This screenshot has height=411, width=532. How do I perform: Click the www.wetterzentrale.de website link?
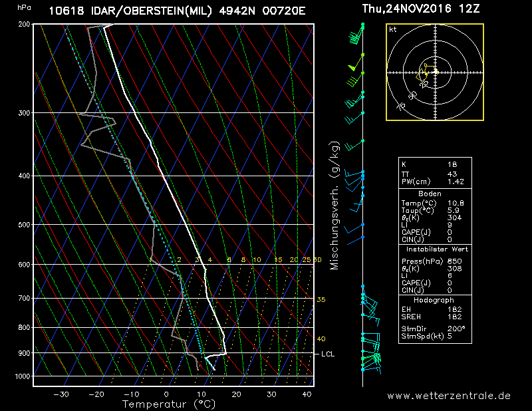pyautogui.click(x=449, y=396)
